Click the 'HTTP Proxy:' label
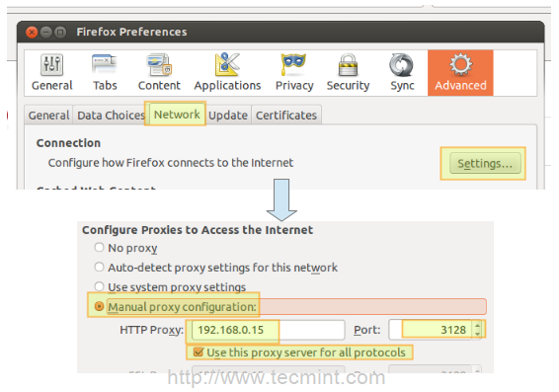The image size is (559, 392). pos(151,330)
